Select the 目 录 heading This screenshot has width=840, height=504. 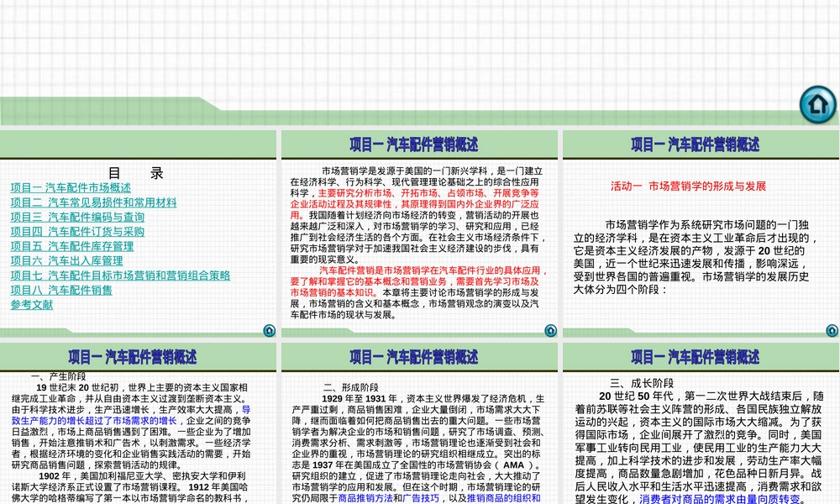(136, 173)
